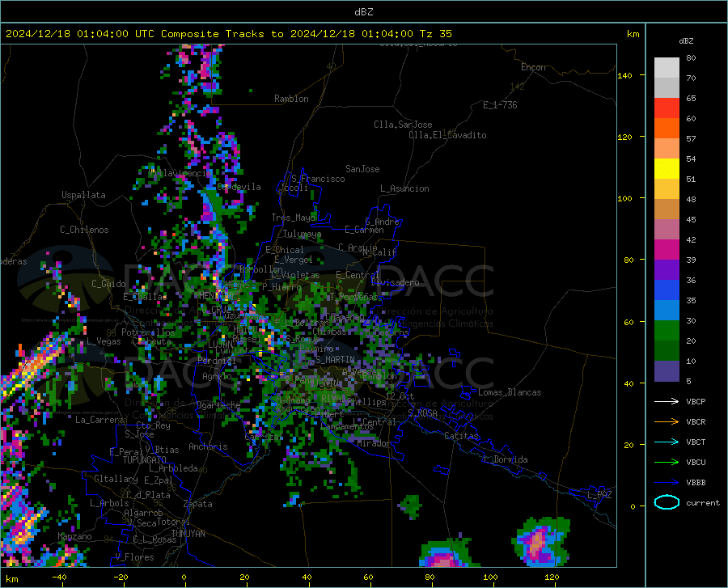This screenshot has height=588, width=728.
Task: Click the Mirador map label
Action: (374, 443)
